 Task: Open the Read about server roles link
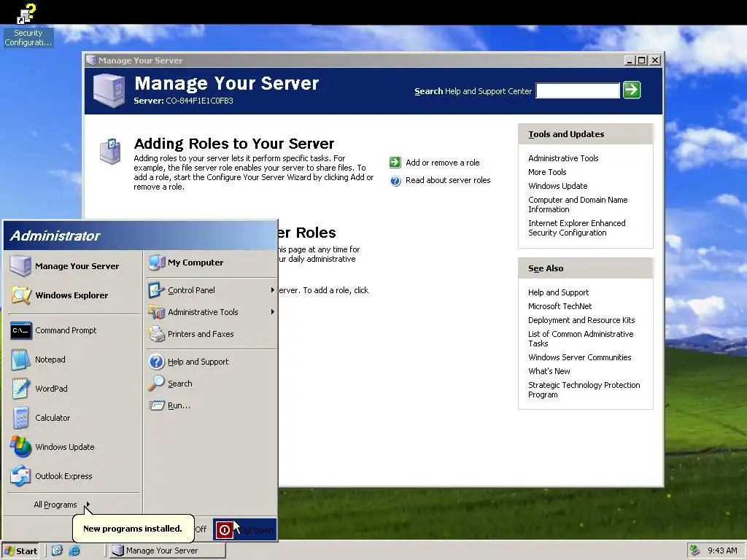(x=448, y=181)
